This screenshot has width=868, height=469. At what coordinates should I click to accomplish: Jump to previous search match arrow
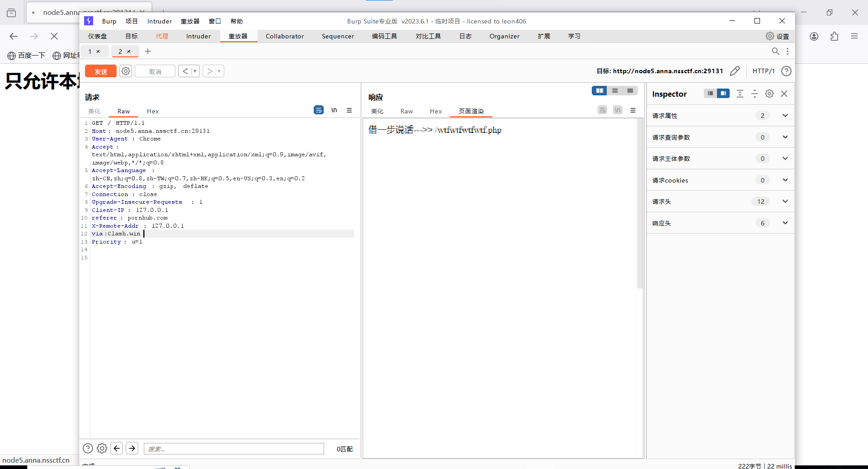(117, 448)
